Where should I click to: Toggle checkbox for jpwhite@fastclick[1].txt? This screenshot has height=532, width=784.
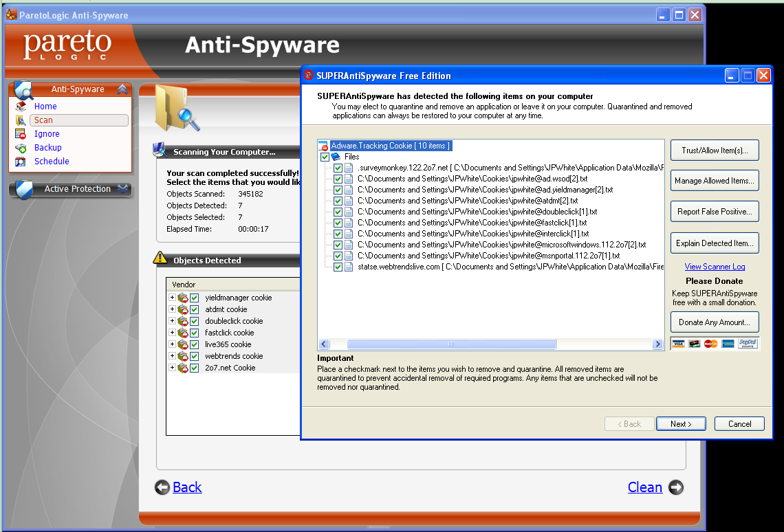pos(338,223)
